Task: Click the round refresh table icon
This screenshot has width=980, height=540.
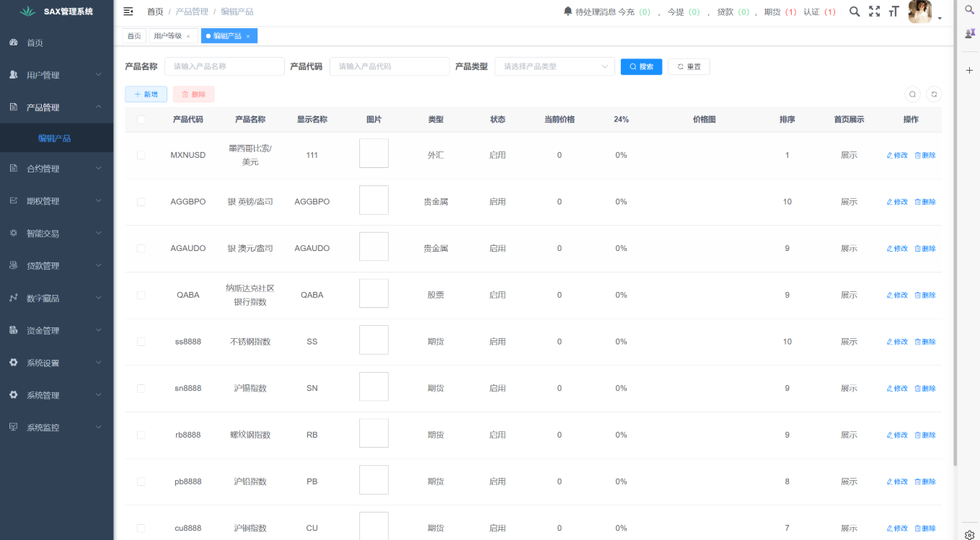Action: point(934,94)
